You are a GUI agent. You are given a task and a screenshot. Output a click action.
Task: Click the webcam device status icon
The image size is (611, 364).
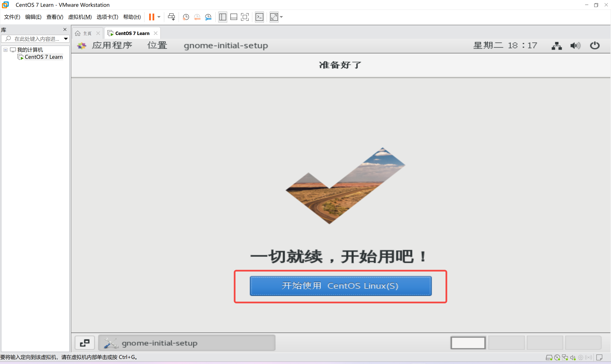pos(581,358)
